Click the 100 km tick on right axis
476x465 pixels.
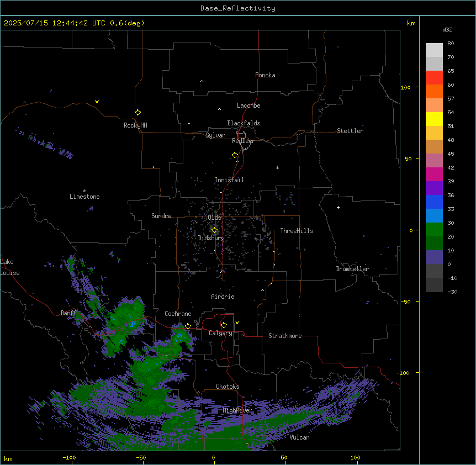click(x=405, y=87)
